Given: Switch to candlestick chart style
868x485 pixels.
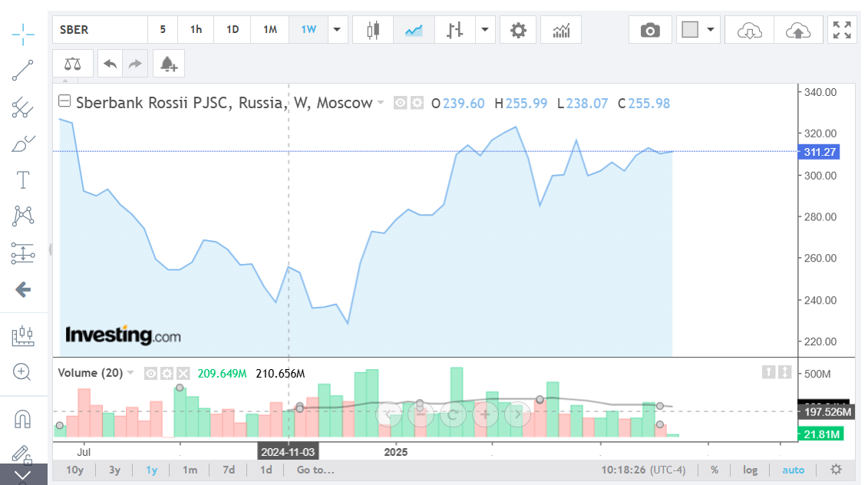Looking at the screenshot, I should click(373, 30).
